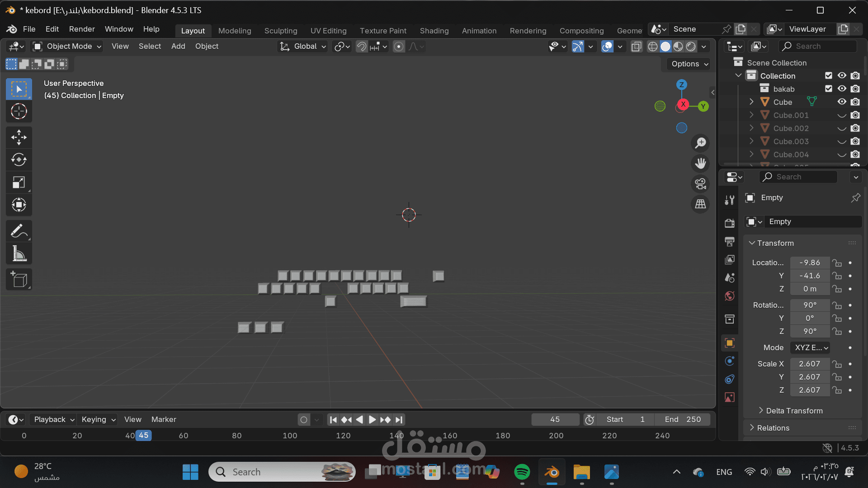This screenshot has width=868, height=488.
Task: Select the Move tool in toolbar
Action: pos(19,137)
